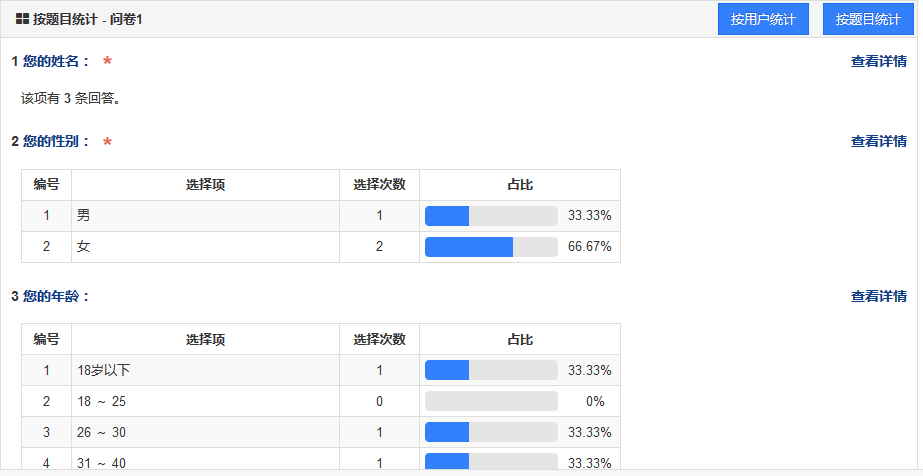
Task: Open 查看详情 for question 3 您的年龄
Action: click(x=878, y=296)
